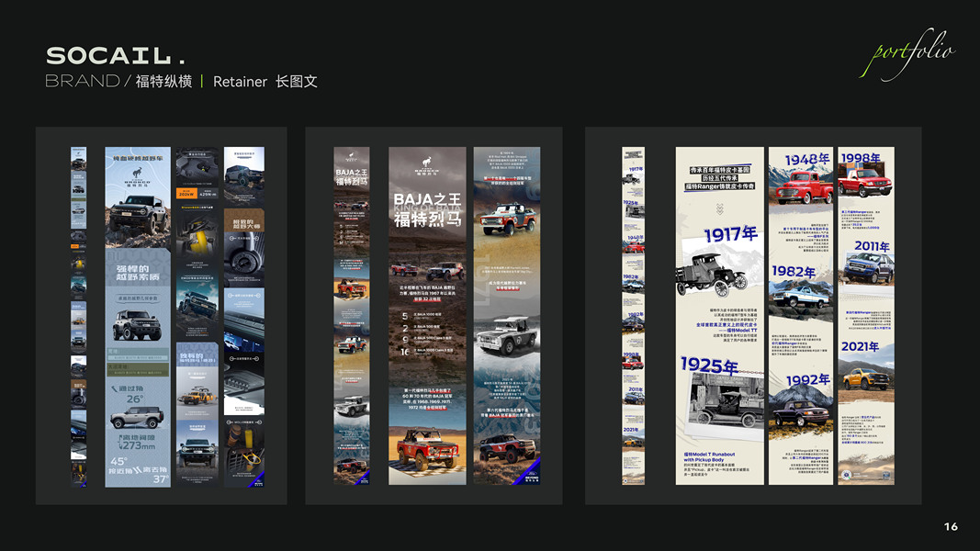Click the '1948年' heading

tap(807, 160)
